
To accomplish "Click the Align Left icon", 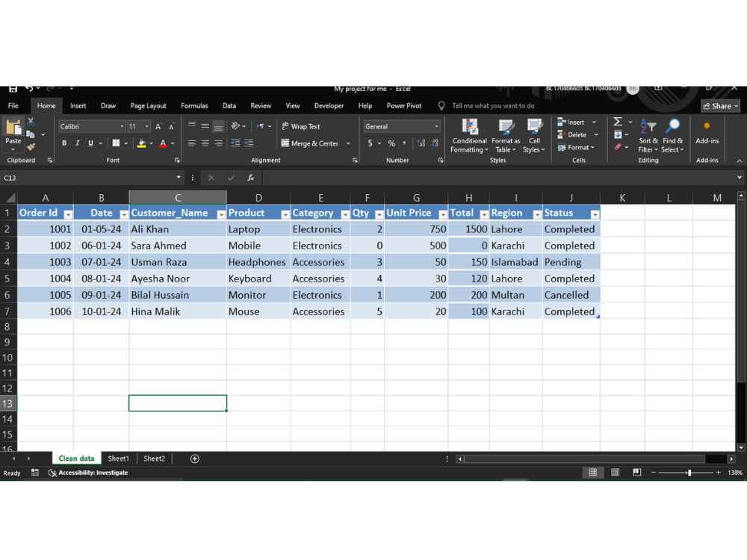I will click(192, 143).
